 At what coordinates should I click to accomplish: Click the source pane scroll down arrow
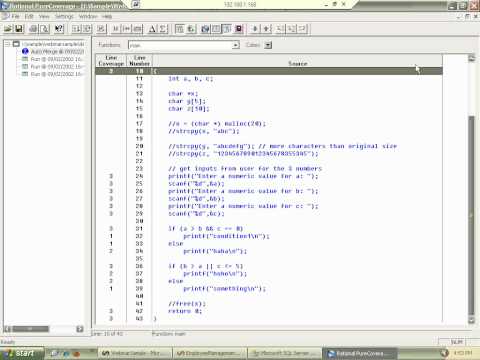471,320
